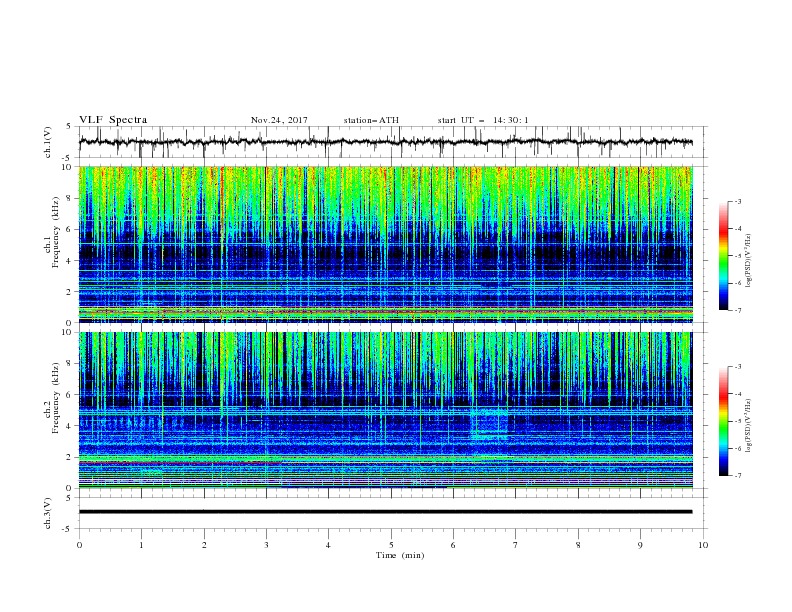Click the ch.2 spectrogram panel

click(x=386, y=410)
